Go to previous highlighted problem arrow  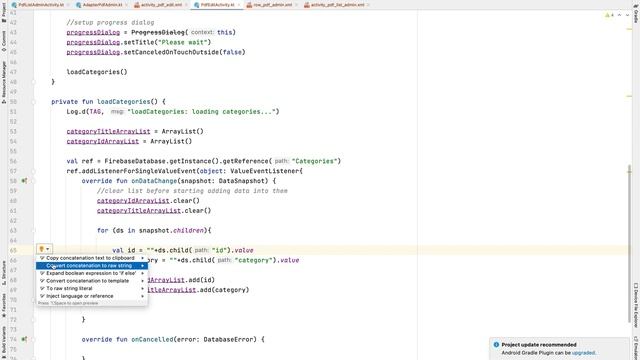619,15
